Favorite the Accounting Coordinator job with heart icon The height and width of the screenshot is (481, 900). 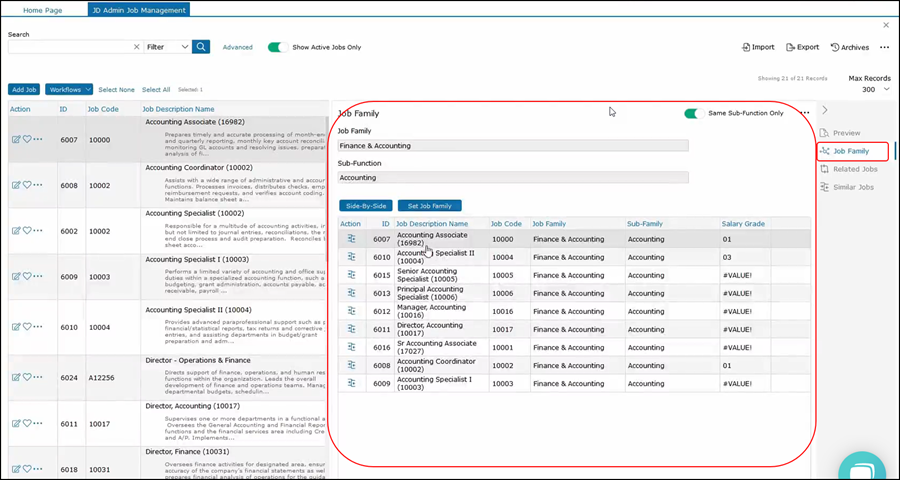point(27,185)
